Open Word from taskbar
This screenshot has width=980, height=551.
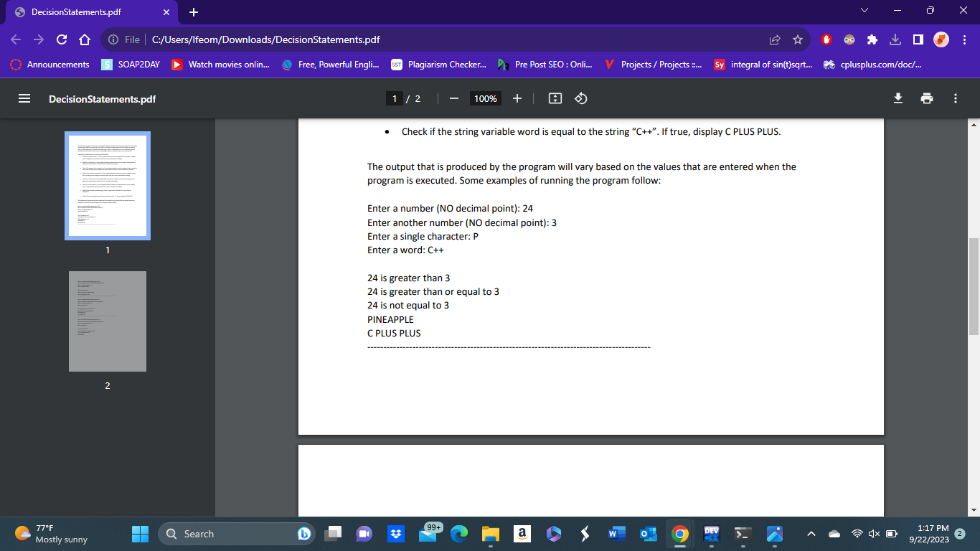click(x=616, y=534)
